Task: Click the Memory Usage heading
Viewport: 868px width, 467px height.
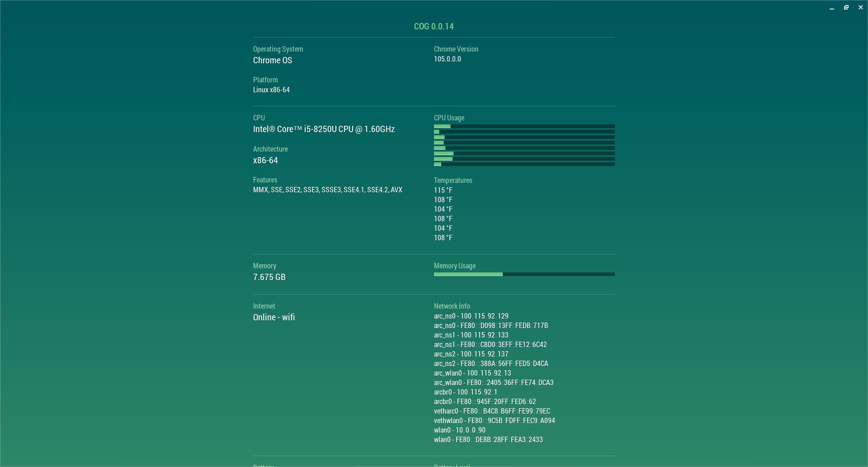Action: tap(455, 266)
